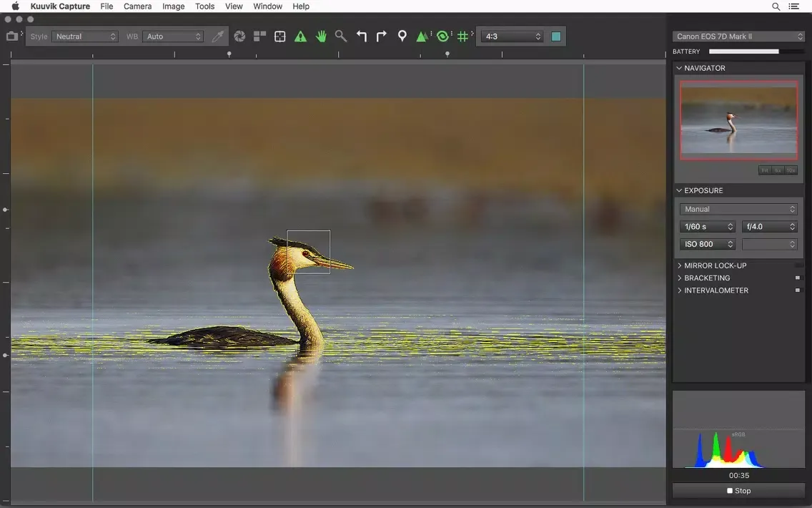Toggle the grid overlay icon
This screenshot has height=508, width=812.
tap(463, 36)
